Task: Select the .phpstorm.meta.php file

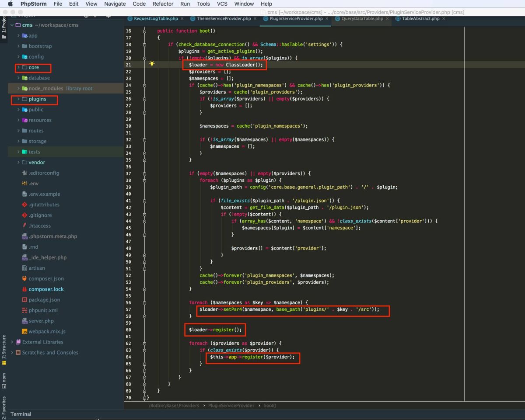Action: coord(52,236)
